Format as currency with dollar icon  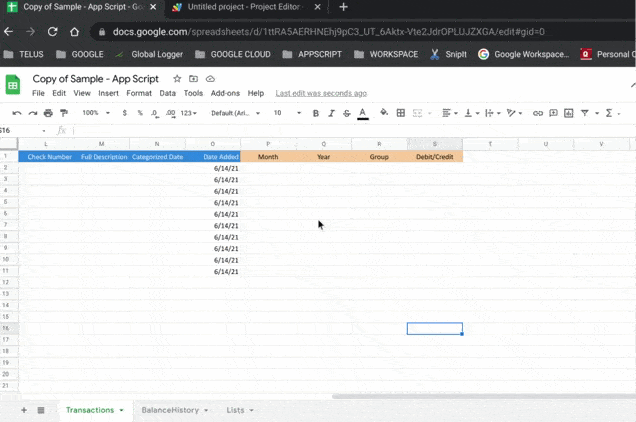point(125,113)
